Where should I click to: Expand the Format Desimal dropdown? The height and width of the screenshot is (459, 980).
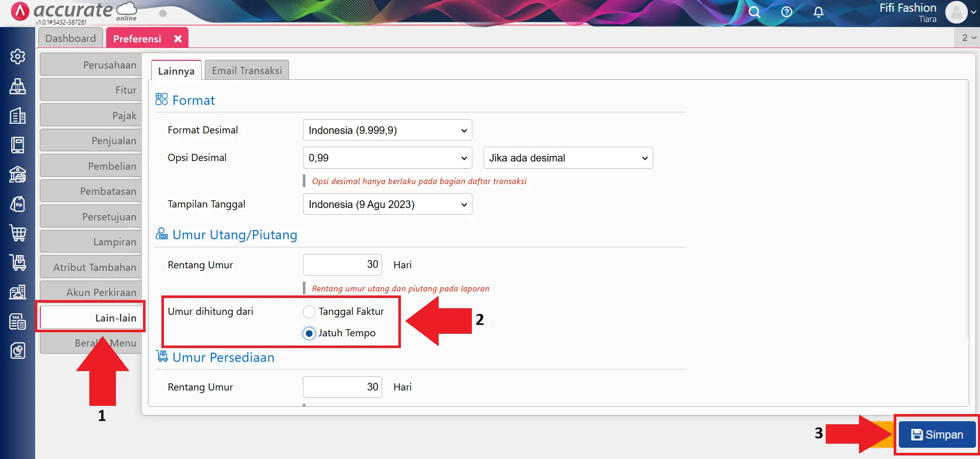click(x=387, y=130)
